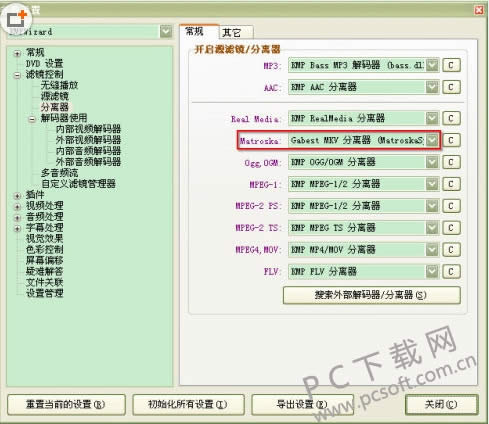Select 内部视频解码器 in the tree
The height and width of the screenshot is (424, 489).
[88, 129]
